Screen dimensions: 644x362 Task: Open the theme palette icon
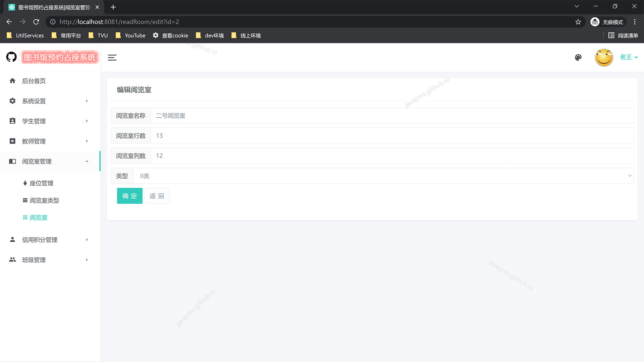(x=578, y=58)
